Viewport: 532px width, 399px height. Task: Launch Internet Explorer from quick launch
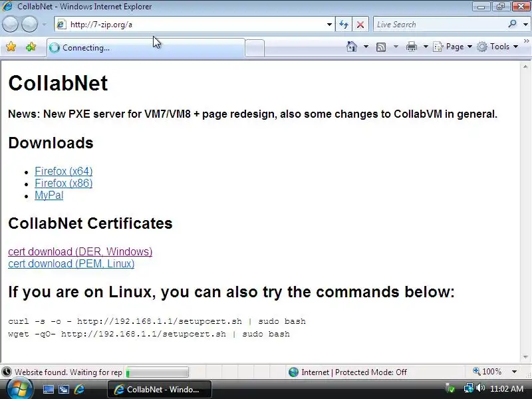[x=79, y=389]
